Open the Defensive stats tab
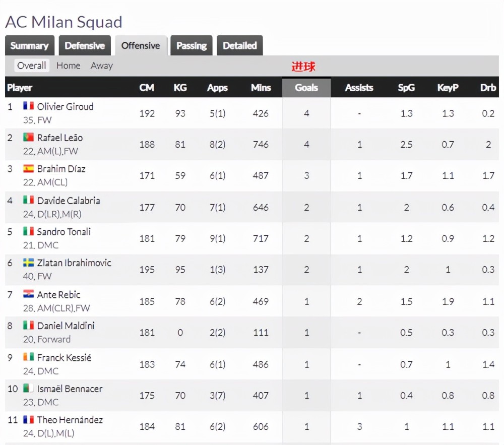The image size is (504, 445). pyautogui.click(x=85, y=46)
